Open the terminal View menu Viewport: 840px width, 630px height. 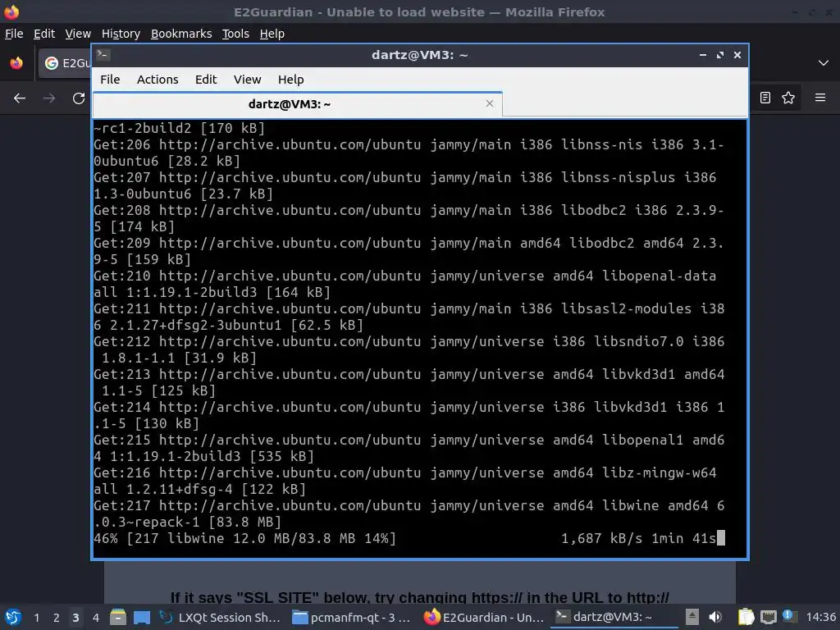(247, 80)
